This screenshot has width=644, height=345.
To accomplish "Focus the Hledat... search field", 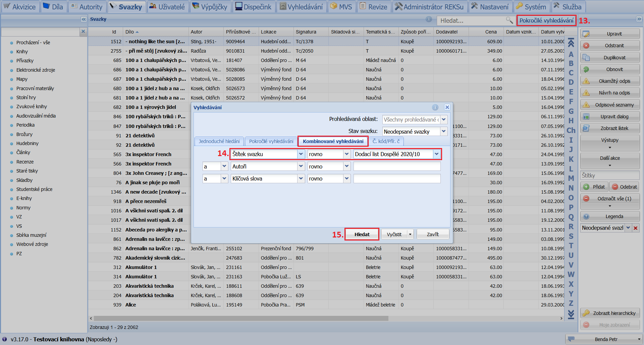I will 472,21.
